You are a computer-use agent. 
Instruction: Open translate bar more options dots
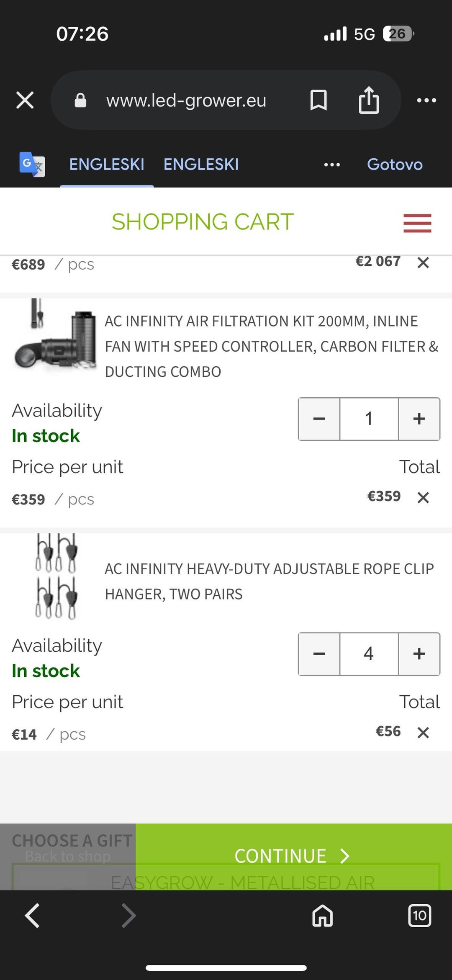click(x=332, y=165)
